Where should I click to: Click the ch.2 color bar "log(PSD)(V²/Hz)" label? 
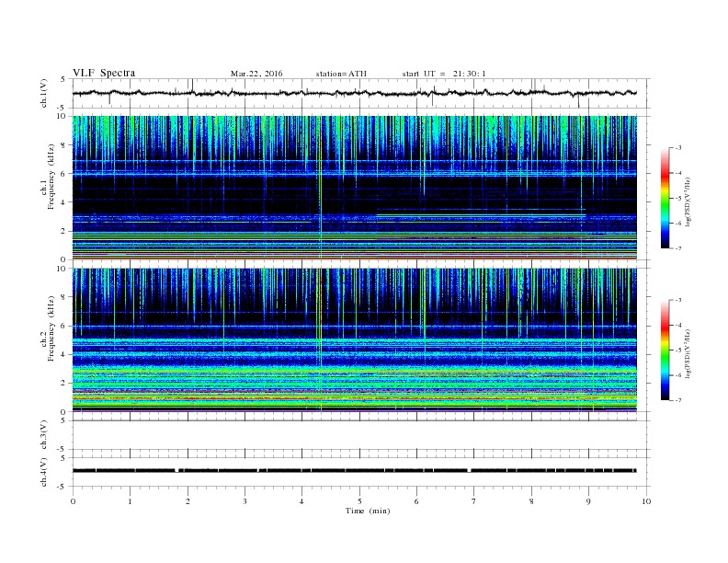(688, 353)
